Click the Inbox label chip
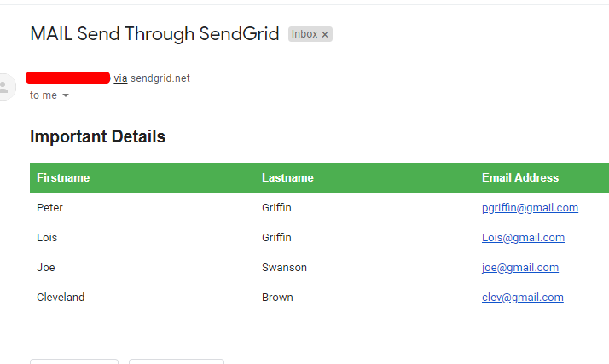This screenshot has width=609, height=364. (x=304, y=34)
